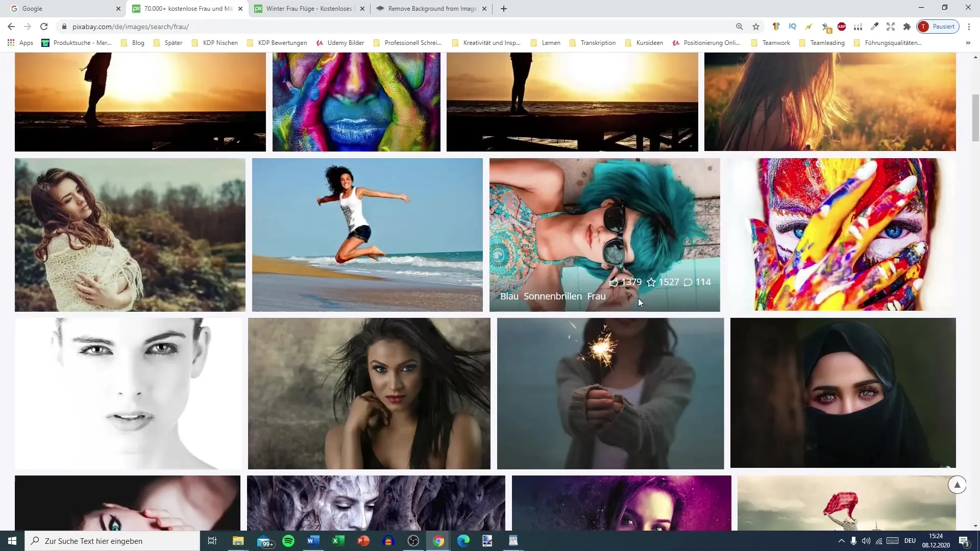
Task: Open OBS Studio from the taskbar
Action: (x=413, y=541)
